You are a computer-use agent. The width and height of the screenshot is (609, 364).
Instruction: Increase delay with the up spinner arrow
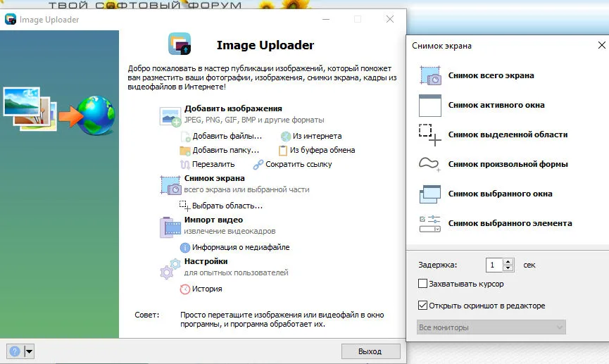[x=508, y=261]
